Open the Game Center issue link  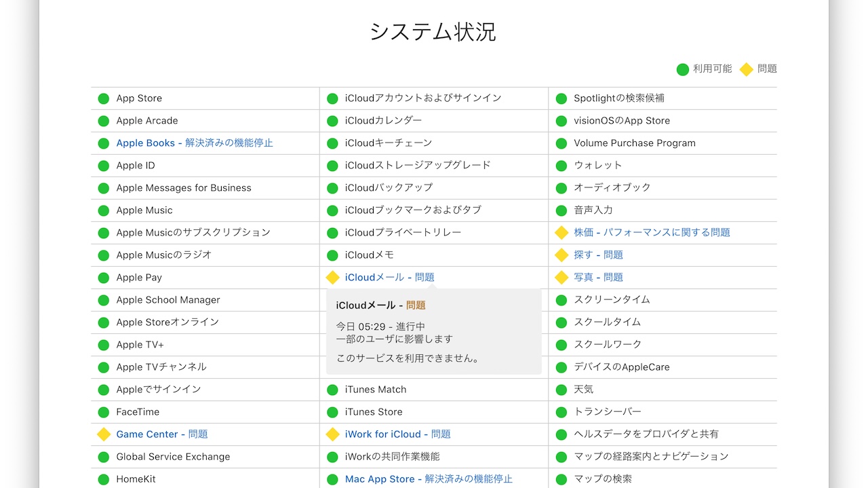[x=162, y=434]
